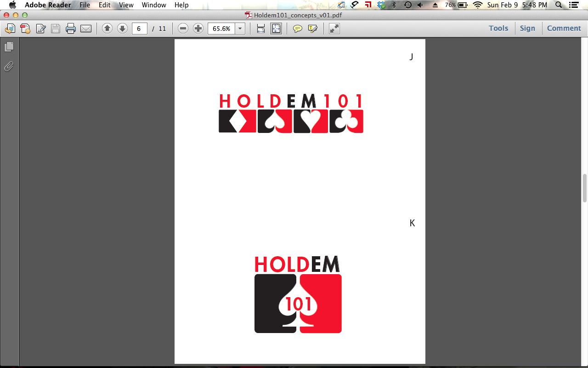Open the Window menu
588x368 pixels.
pyautogui.click(x=154, y=5)
